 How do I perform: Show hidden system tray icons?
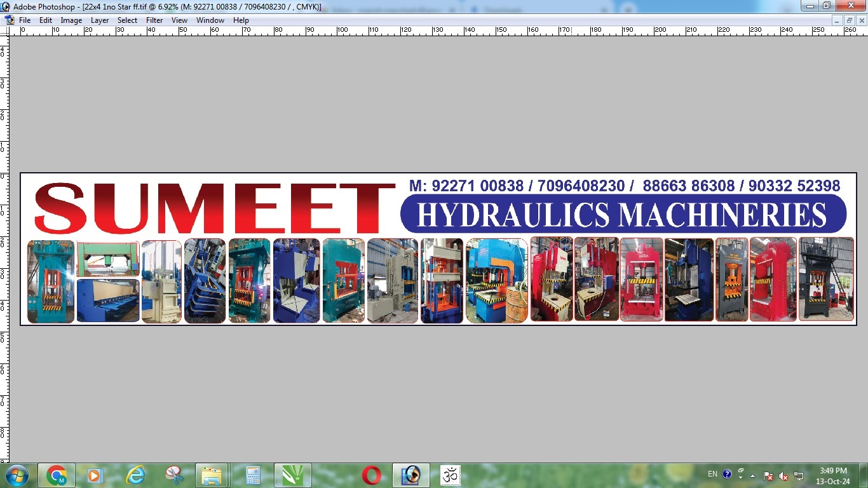click(753, 476)
